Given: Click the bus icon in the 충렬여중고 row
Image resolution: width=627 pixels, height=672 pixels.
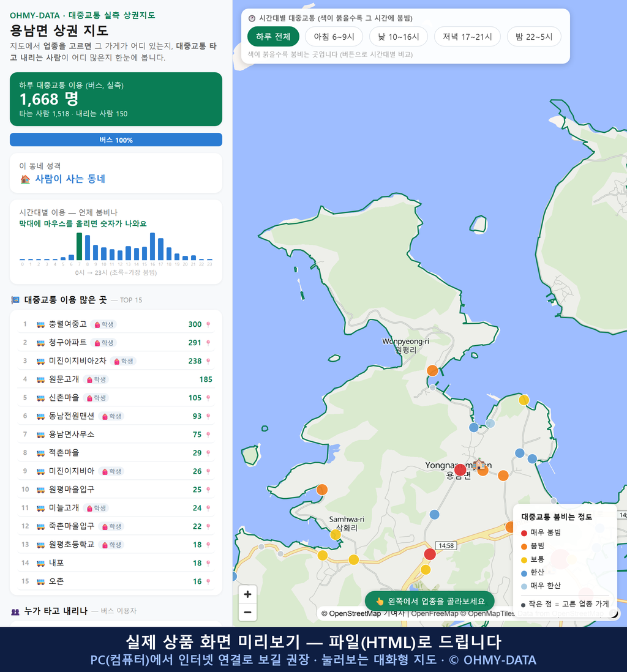Looking at the screenshot, I should coord(41,324).
